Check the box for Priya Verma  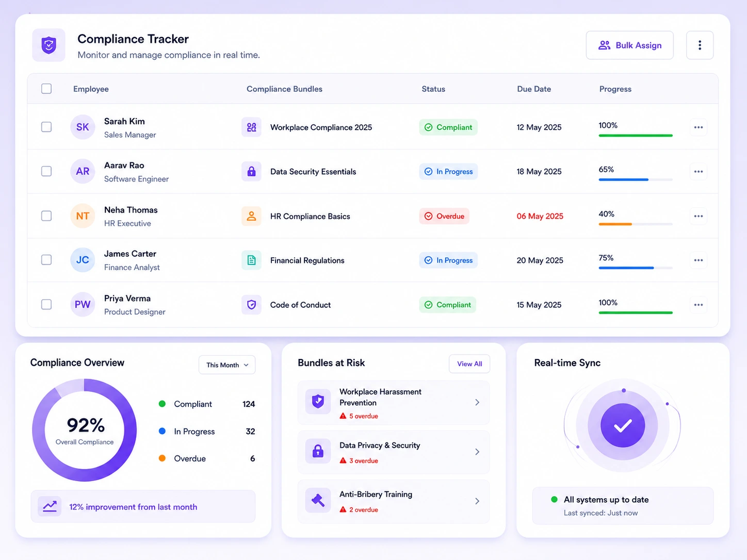(x=46, y=304)
